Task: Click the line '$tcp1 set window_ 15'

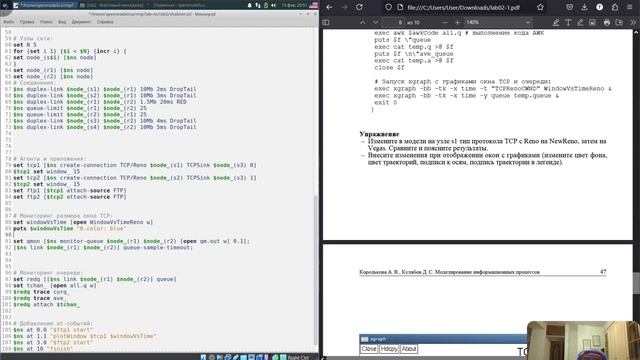Action: 47,172
